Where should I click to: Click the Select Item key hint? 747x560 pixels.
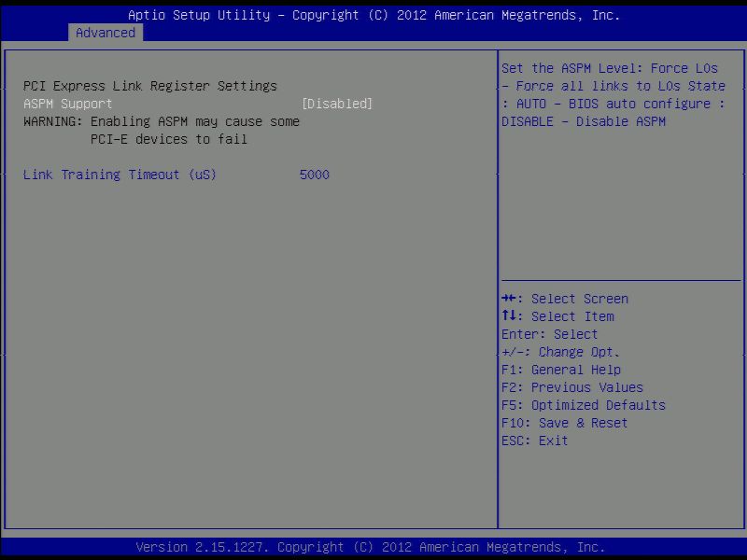[x=557, y=316]
